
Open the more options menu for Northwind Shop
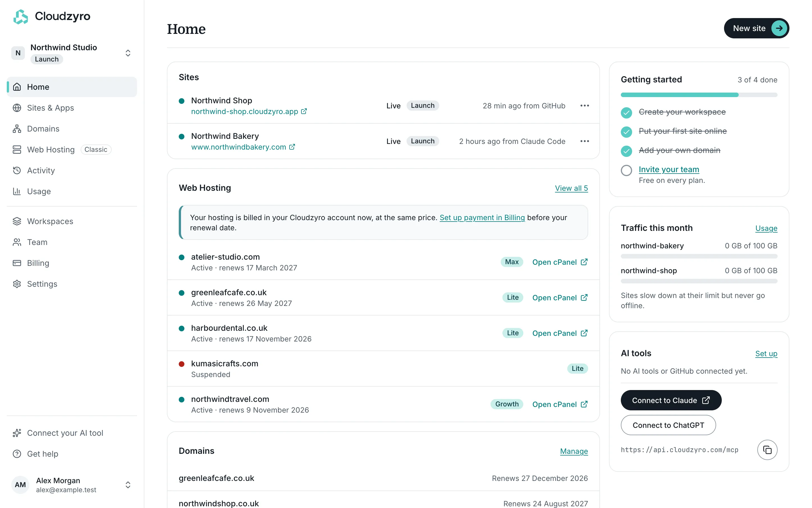tap(584, 106)
